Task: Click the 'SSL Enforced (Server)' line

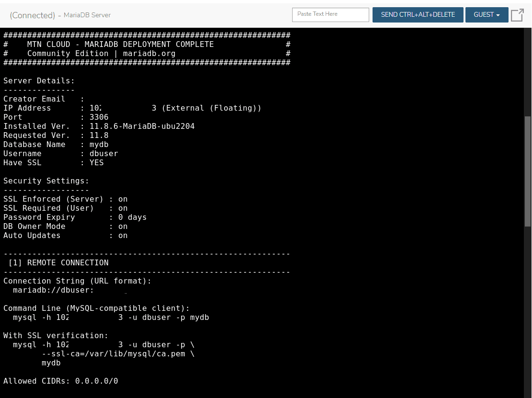Action: (x=66, y=199)
